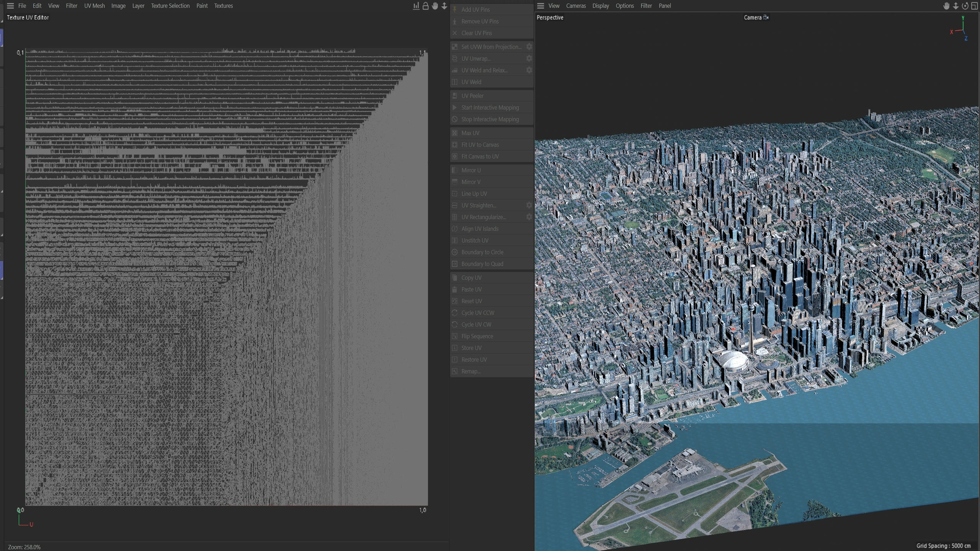Screen dimensions: 980x551
Task: Open the viewport Cameras menu
Action: pyautogui.click(x=576, y=6)
